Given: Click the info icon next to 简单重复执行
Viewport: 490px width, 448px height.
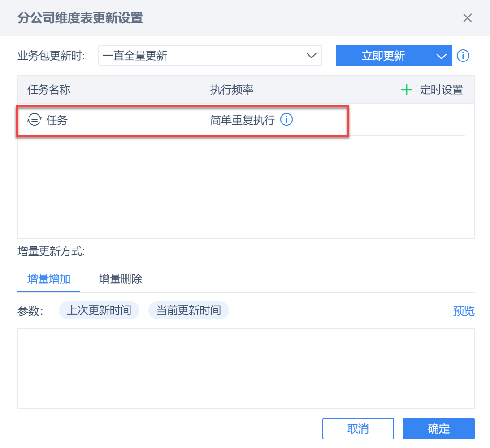Looking at the screenshot, I should [x=286, y=120].
